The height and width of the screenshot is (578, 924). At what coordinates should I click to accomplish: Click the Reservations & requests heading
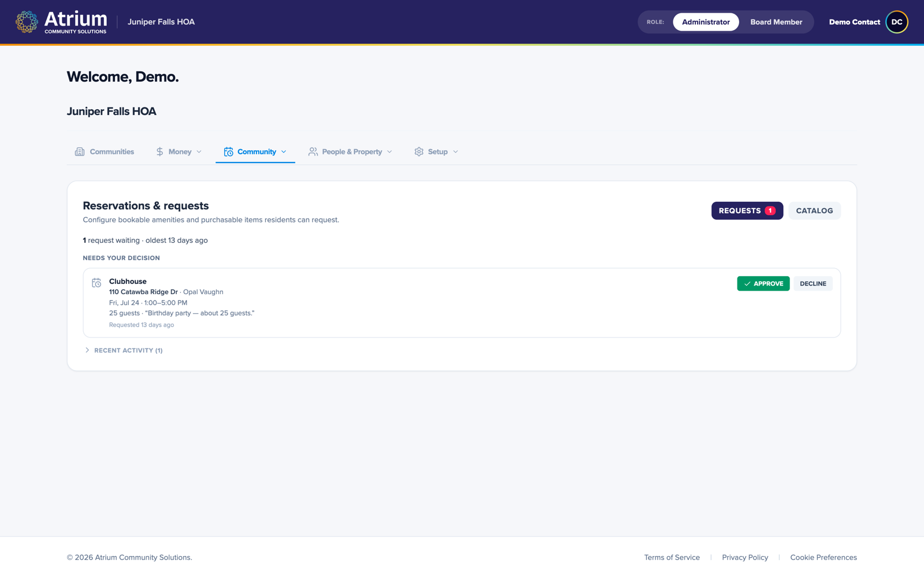click(146, 206)
